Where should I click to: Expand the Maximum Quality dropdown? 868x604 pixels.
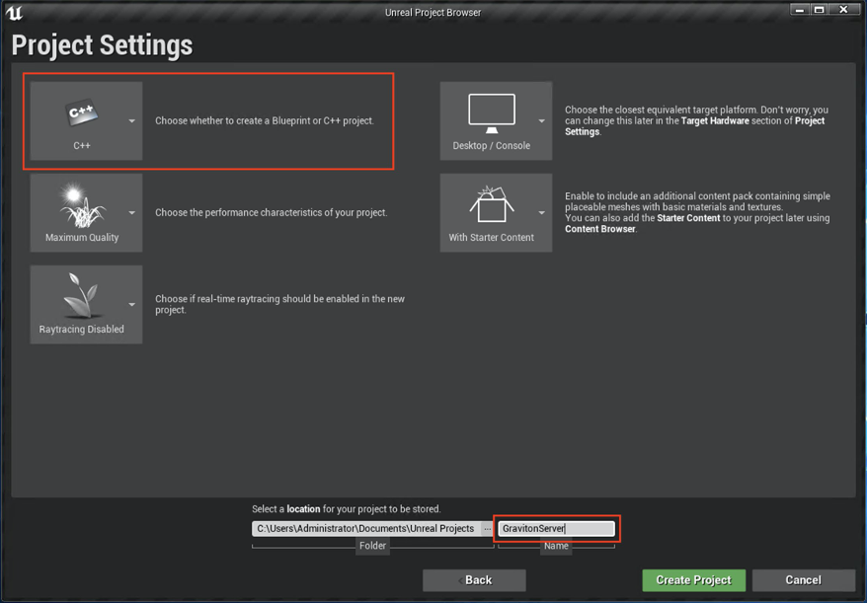pos(129,211)
